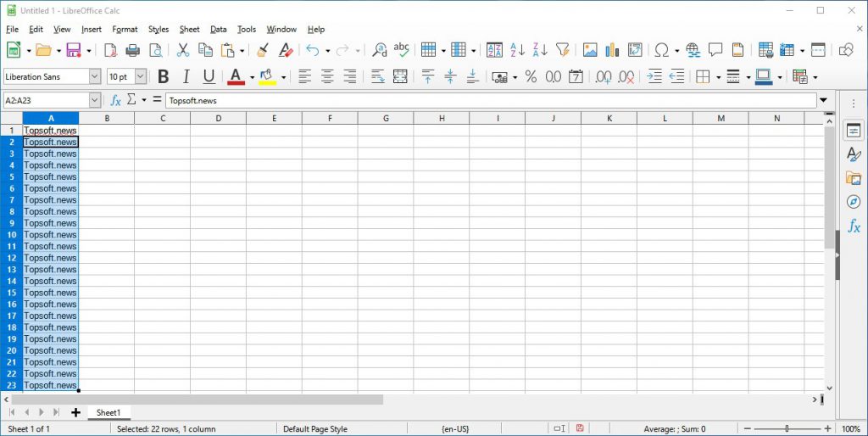
Task: Click the formula input line
Action: point(491,100)
